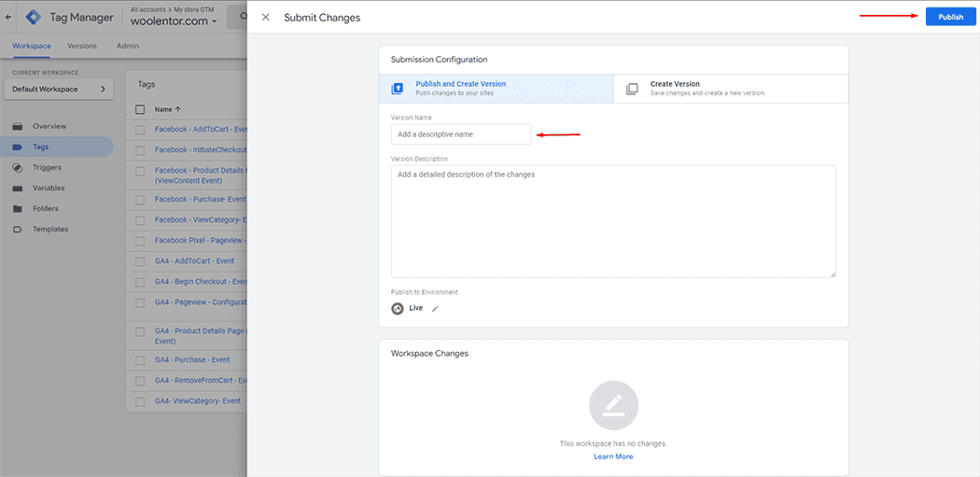Close the Submit Changes panel
The width and height of the screenshot is (980, 477).
pyautogui.click(x=266, y=18)
